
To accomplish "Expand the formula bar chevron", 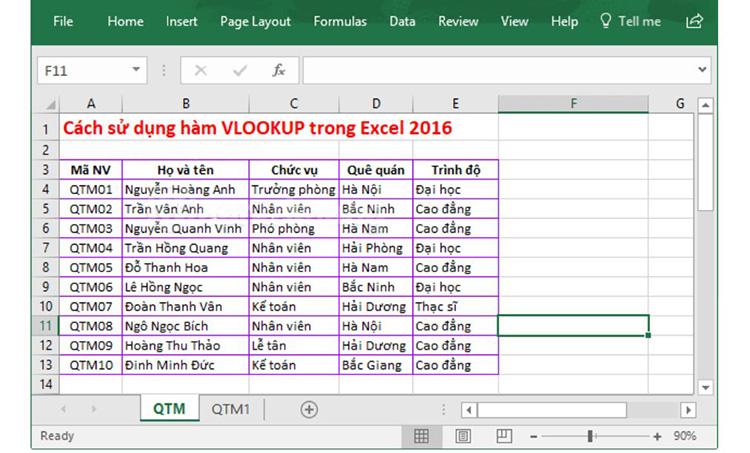I will (x=702, y=70).
